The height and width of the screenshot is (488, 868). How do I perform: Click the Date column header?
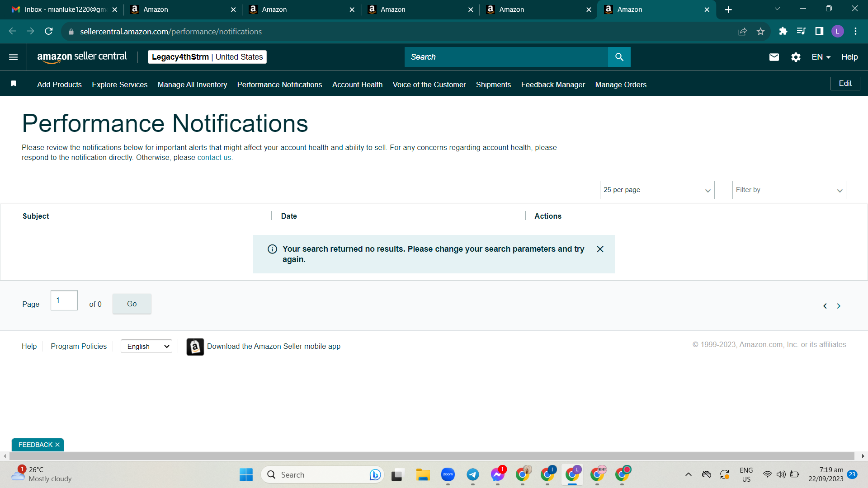(x=289, y=216)
